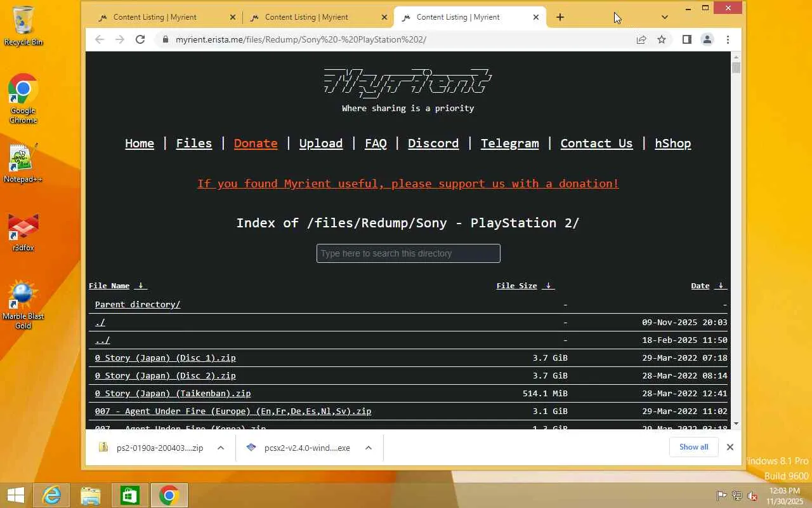Expand options for pcsx2-v2.4.0 exe download
The height and width of the screenshot is (508, 812).
(369, 448)
